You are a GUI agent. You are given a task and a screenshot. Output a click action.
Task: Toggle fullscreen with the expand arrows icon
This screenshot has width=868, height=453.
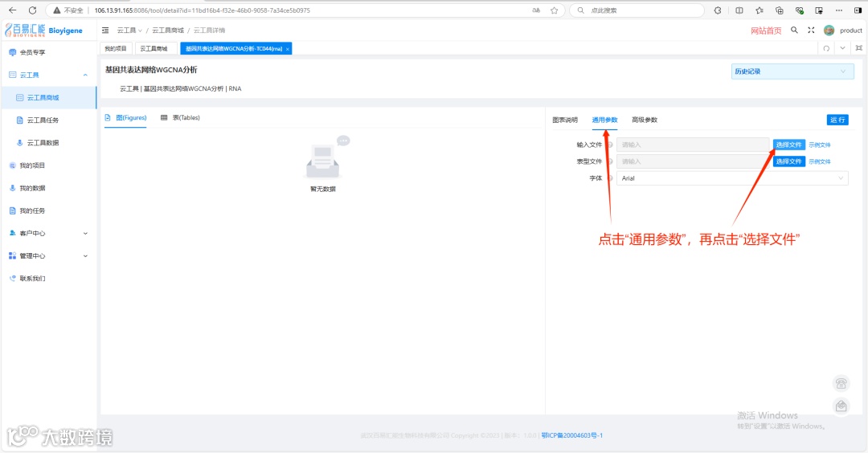(x=811, y=31)
